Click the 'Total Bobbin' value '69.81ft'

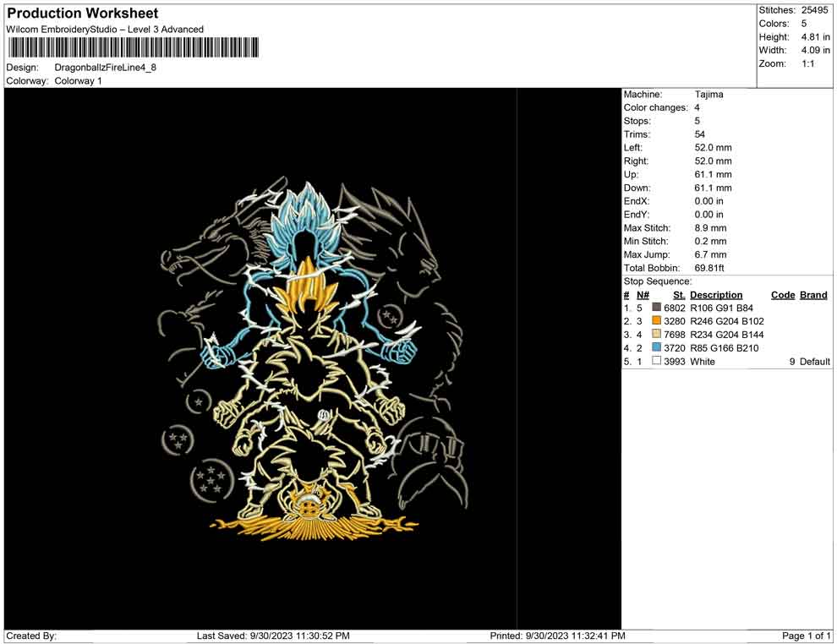[709, 268]
